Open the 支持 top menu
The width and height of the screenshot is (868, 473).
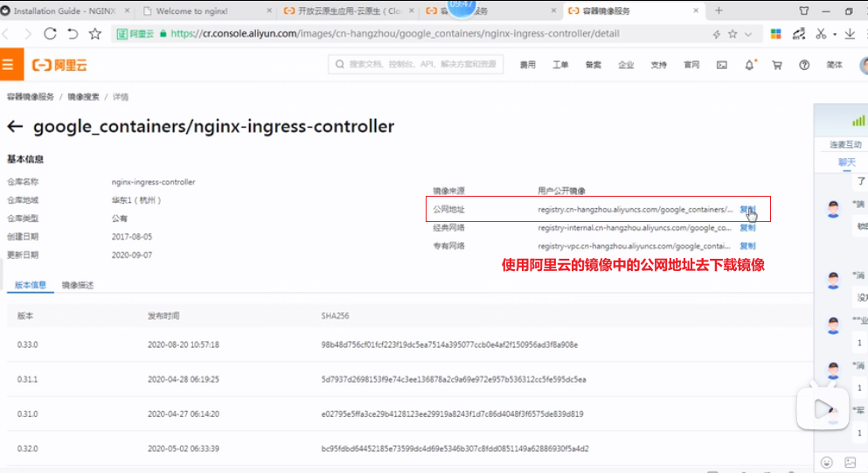pos(658,65)
